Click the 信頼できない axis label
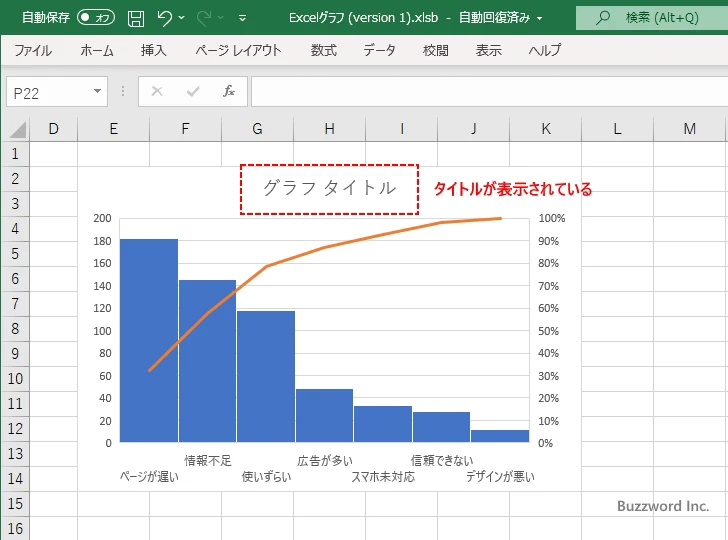Viewport: 728px width, 540px height. click(442, 461)
